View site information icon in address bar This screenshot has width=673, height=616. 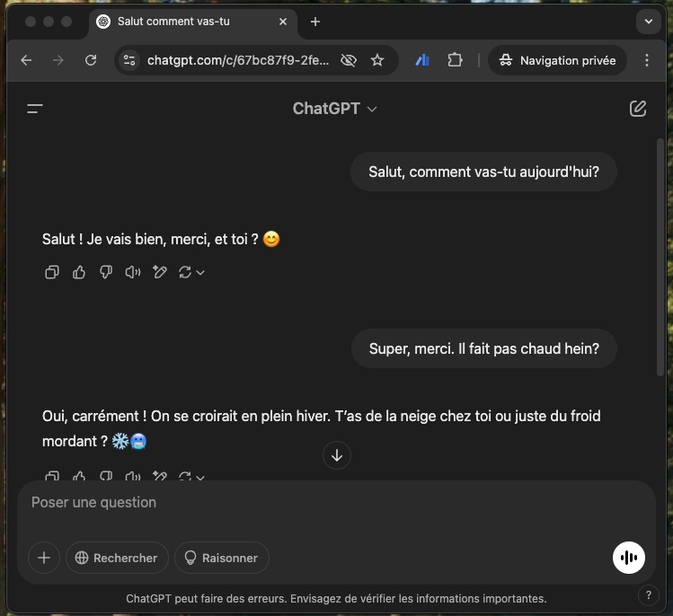129,60
